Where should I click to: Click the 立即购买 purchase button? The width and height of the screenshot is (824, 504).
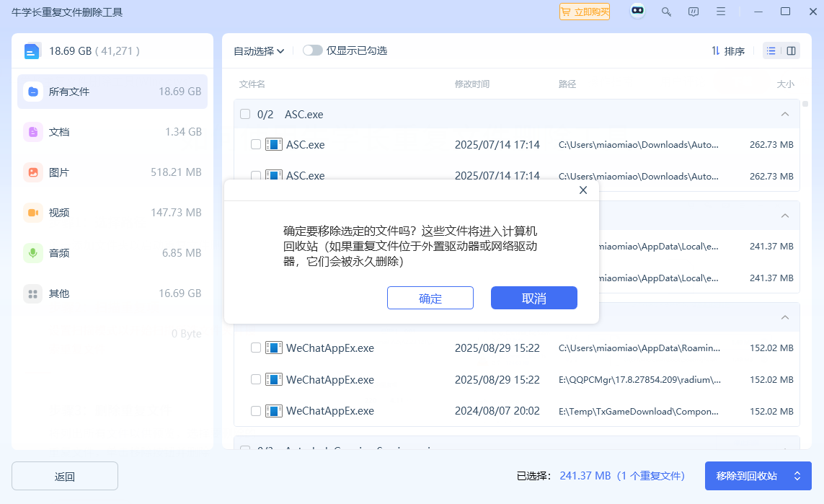click(584, 12)
